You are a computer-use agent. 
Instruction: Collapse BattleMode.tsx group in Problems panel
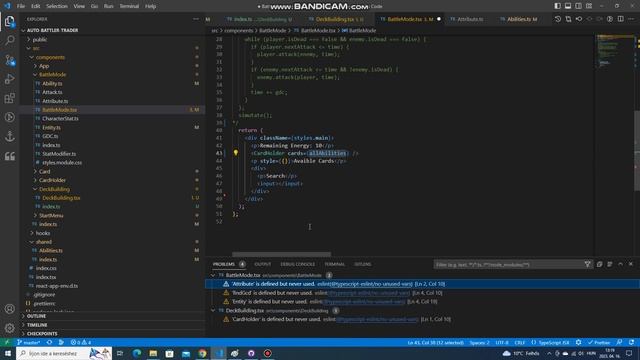coord(213,276)
